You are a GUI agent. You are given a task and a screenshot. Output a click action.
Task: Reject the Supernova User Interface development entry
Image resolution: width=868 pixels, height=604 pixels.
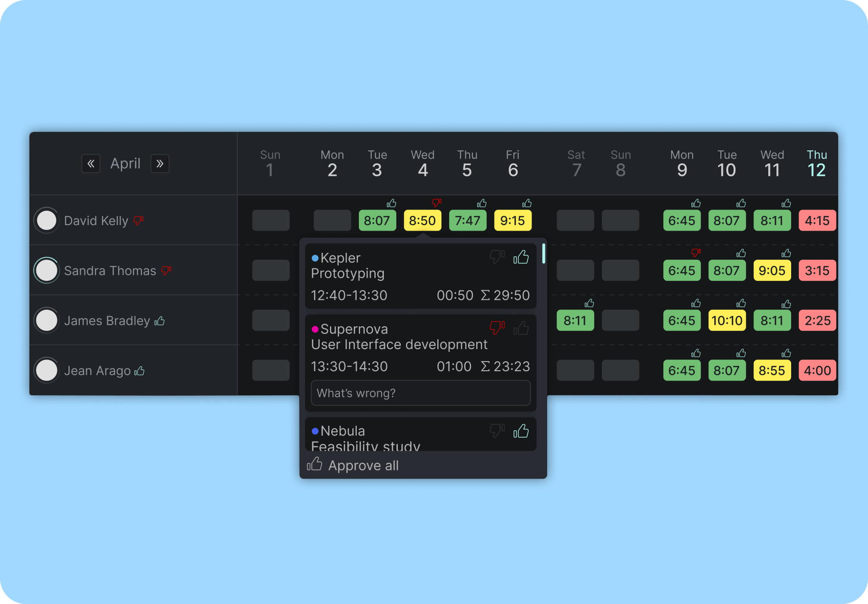[496, 328]
